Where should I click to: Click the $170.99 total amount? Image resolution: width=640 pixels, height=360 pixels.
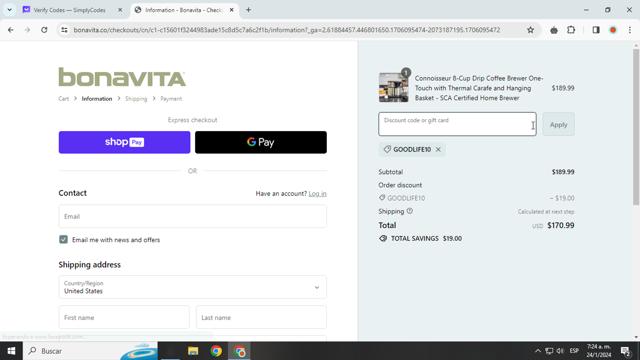click(x=560, y=225)
